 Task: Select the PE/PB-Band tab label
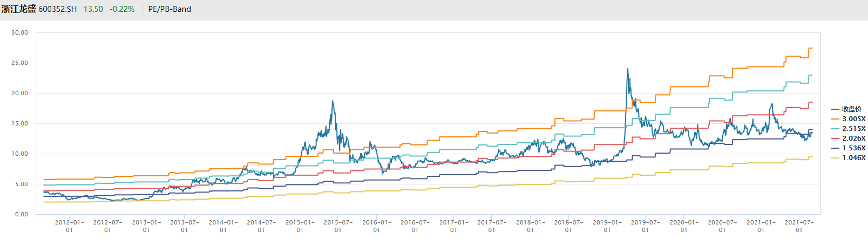(x=169, y=9)
